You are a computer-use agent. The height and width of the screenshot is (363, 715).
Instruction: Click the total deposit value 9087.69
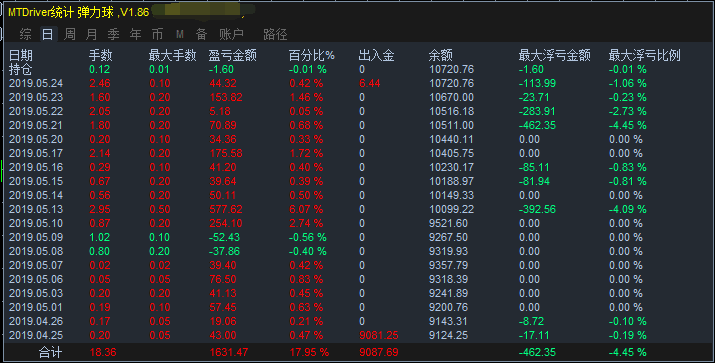[x=379, y=352]
